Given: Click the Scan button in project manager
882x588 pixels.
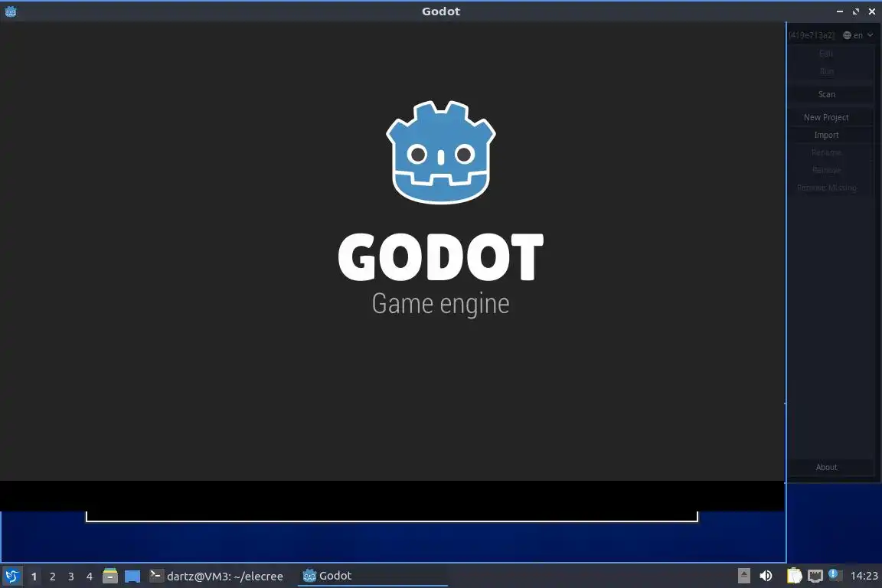Looking at the screenshot, I should 826,94.
